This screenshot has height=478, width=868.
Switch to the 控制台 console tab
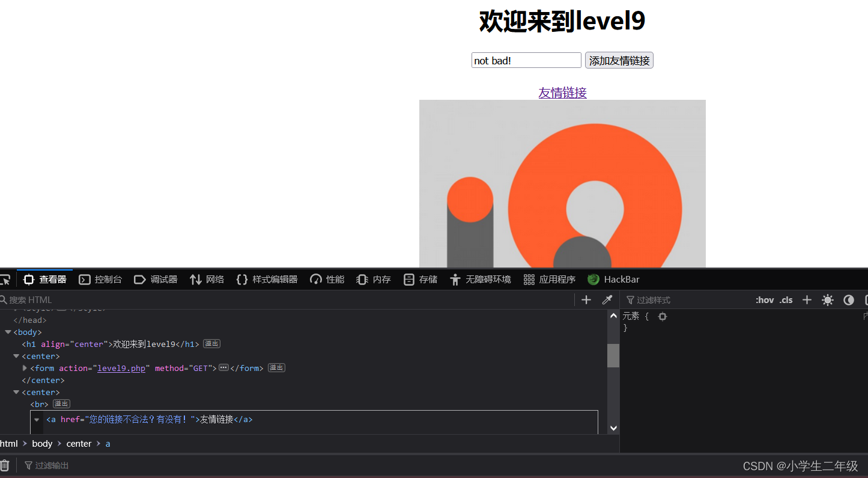tap(100, 280)
